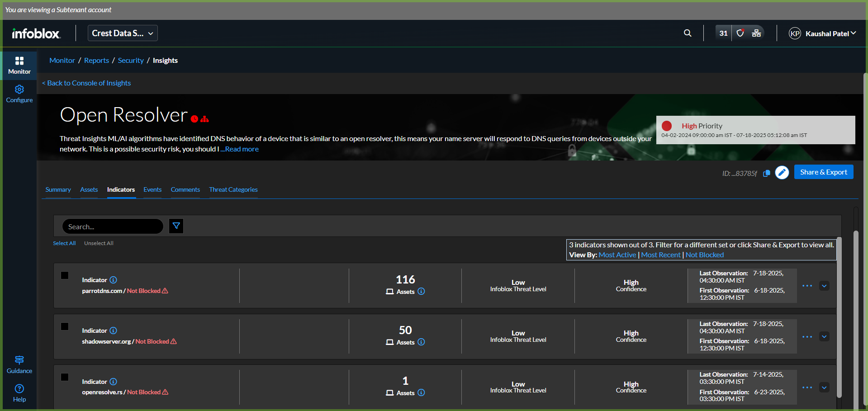Click the 31 notifications counter

[x=724, y=33]
